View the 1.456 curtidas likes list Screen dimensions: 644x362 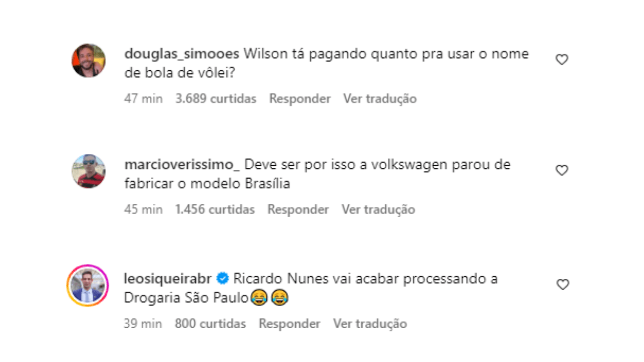click(x=215, y=209)
